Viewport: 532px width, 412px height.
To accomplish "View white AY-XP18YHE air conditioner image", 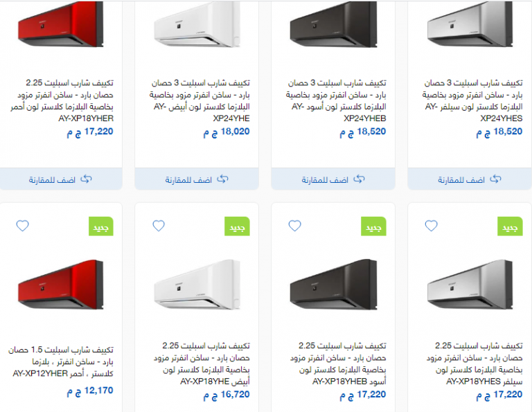I will click(197, 285).
